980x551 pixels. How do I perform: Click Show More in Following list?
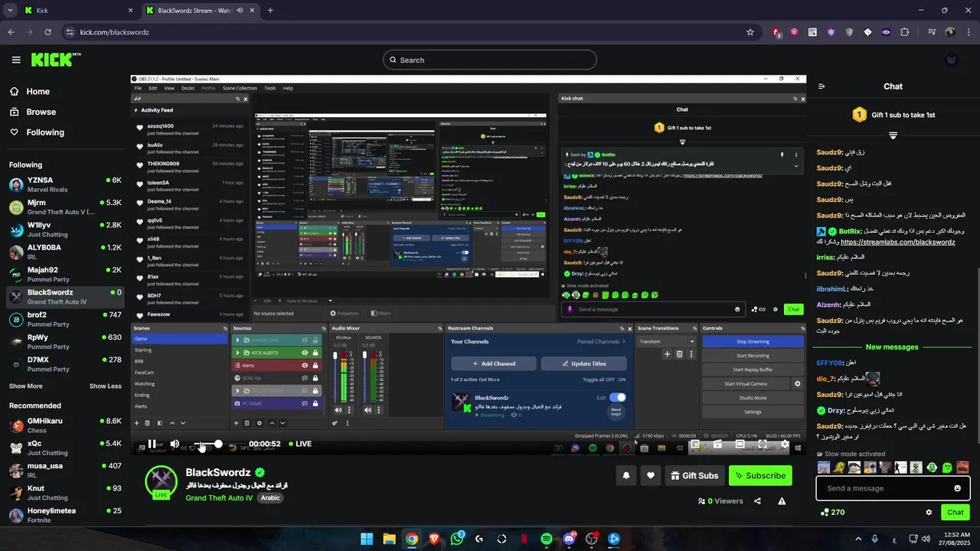tap(26, 386)
